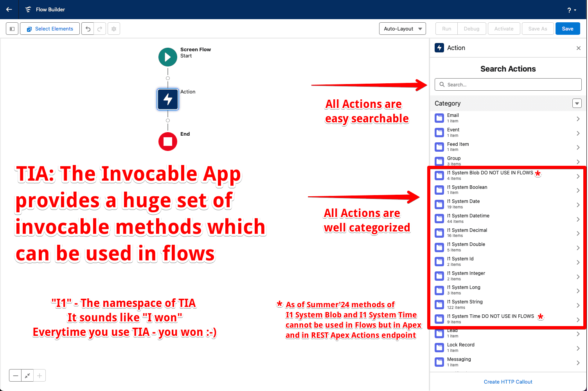This screenshot has height=391, width=588.
Task: Click the Search actions input field
Action: (508, 84)
